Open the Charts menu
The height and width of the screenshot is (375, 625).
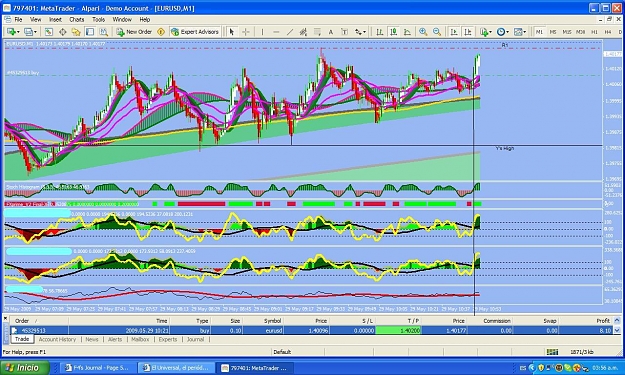[x=77, y=20]
